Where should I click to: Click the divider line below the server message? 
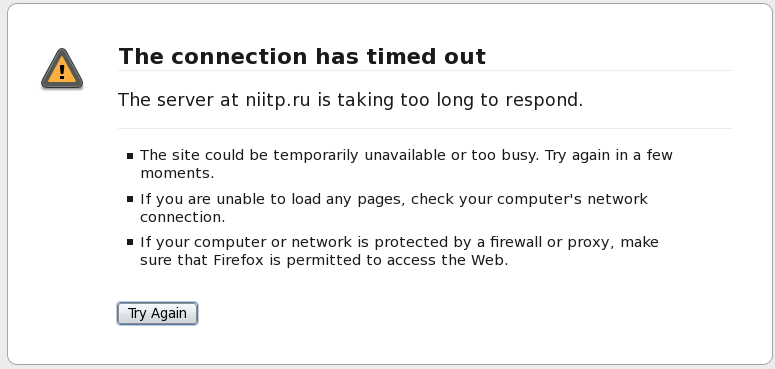point(425,128)
